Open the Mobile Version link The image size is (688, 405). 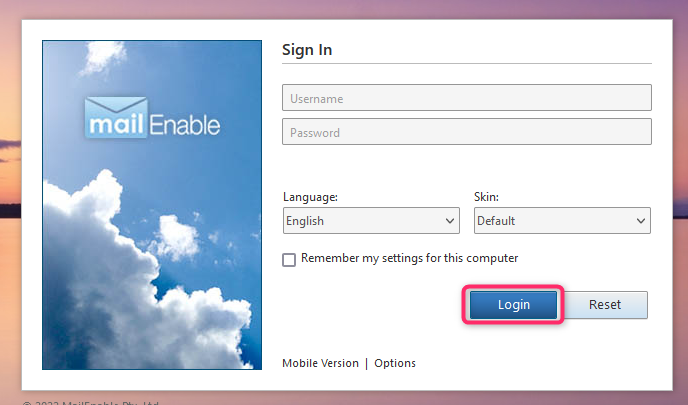320,363
